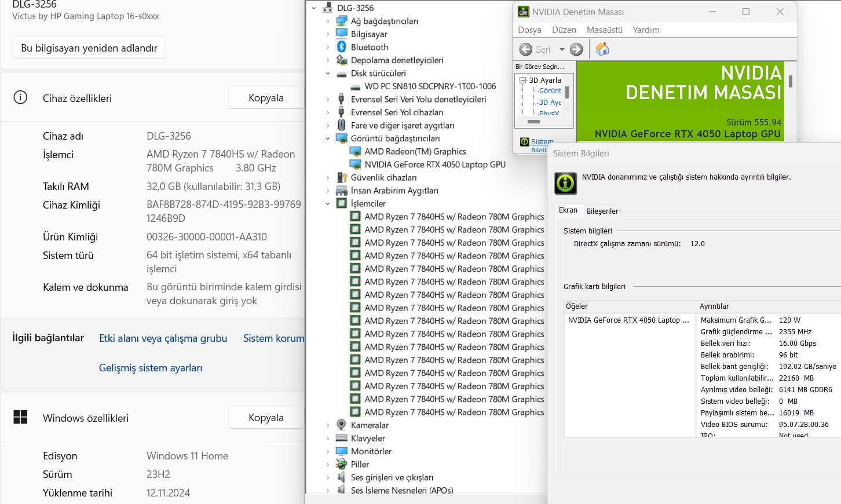Click the Windows özellikleri logo icon
This screenshot has height=504, width=841.
(20, 418)
